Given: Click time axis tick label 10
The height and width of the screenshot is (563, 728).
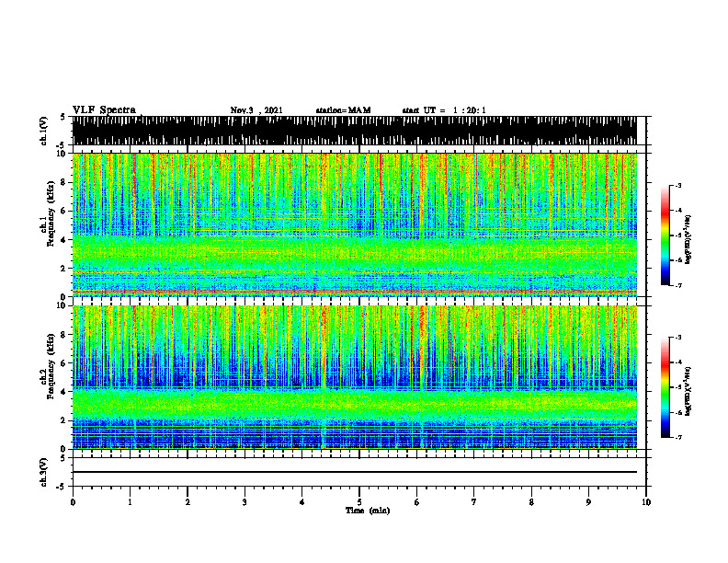Looking at the screenshot, I should coord(646,502).
